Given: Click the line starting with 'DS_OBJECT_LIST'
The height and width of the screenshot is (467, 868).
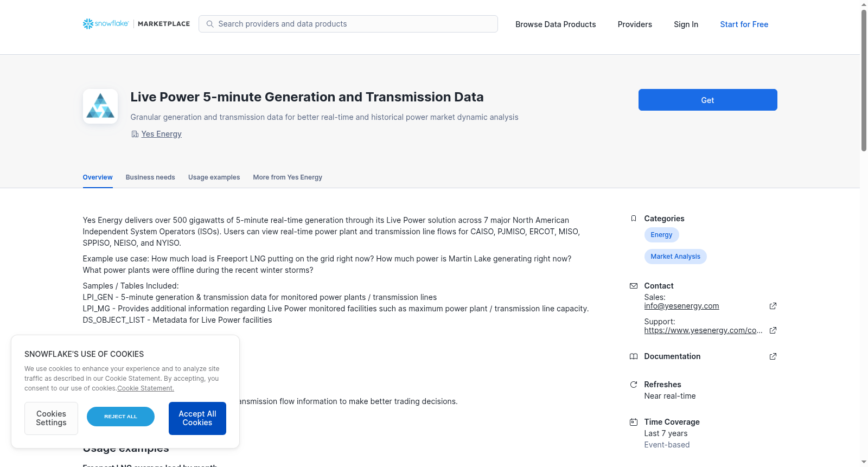Looking at the screenshot, I should click(x=177, y=320).
